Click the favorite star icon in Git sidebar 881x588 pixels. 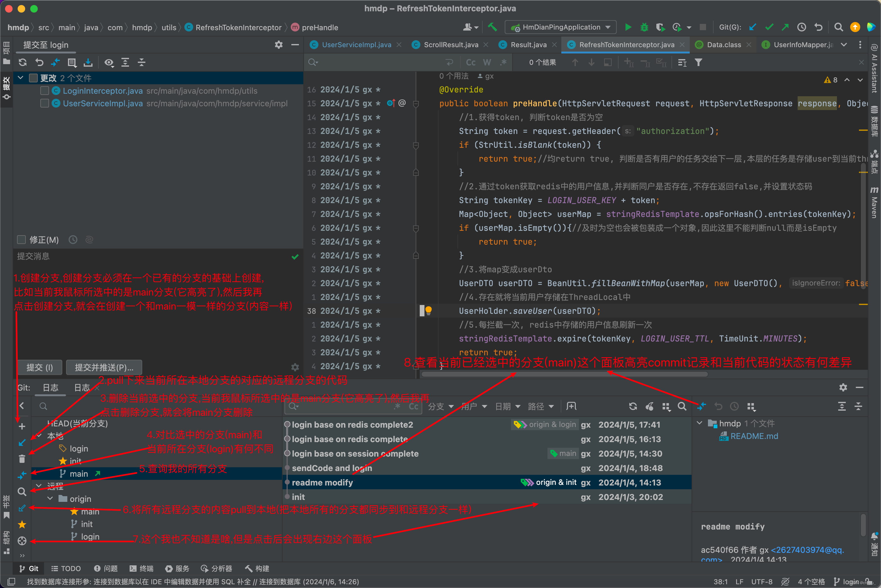click(x=22, y=524)
